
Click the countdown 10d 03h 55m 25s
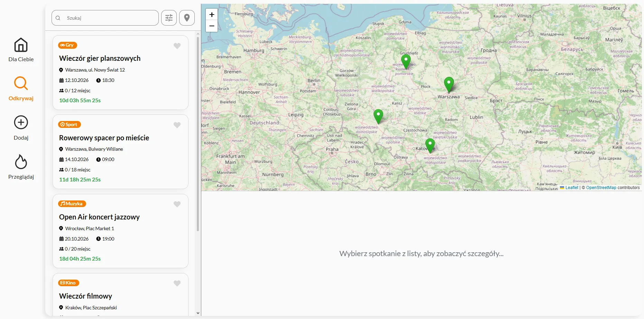pos(80,101)
